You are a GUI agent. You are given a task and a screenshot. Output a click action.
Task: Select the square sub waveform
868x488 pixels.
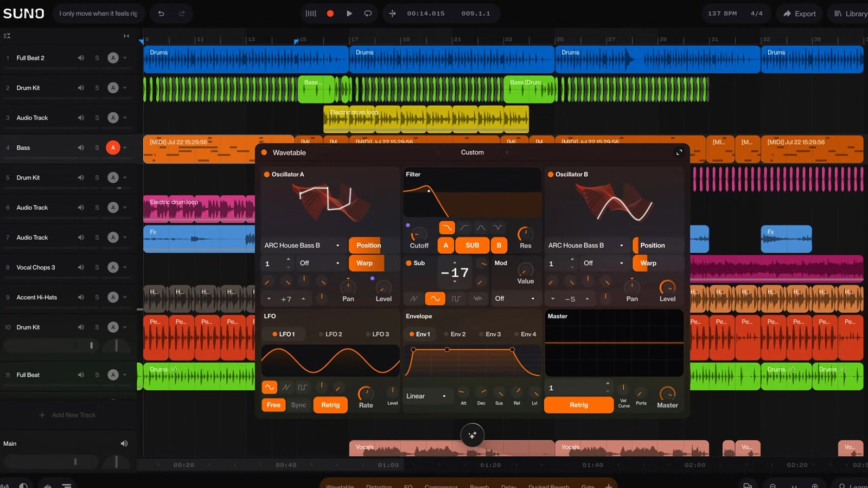[x=456, y=299]
